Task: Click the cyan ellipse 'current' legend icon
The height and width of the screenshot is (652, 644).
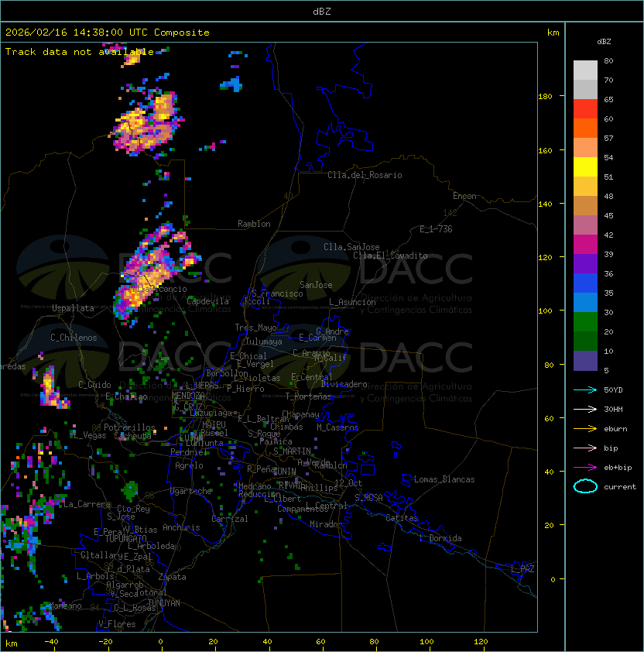Action: coord(585,486)
